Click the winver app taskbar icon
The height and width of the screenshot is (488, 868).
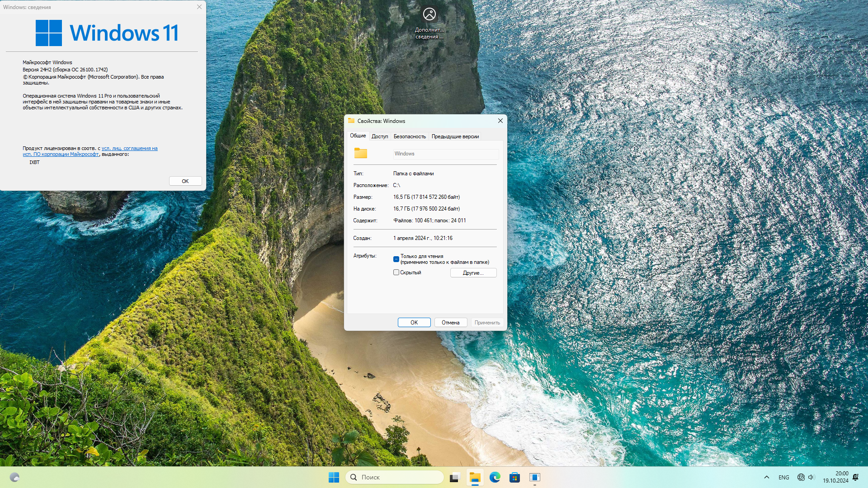point(535,477)
